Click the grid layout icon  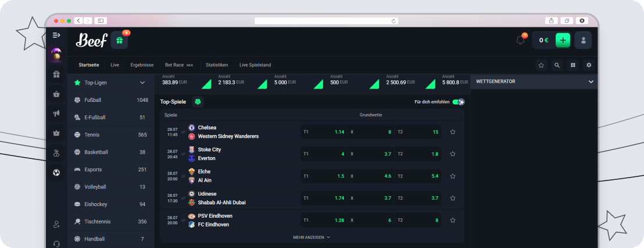tap(573, 65)
